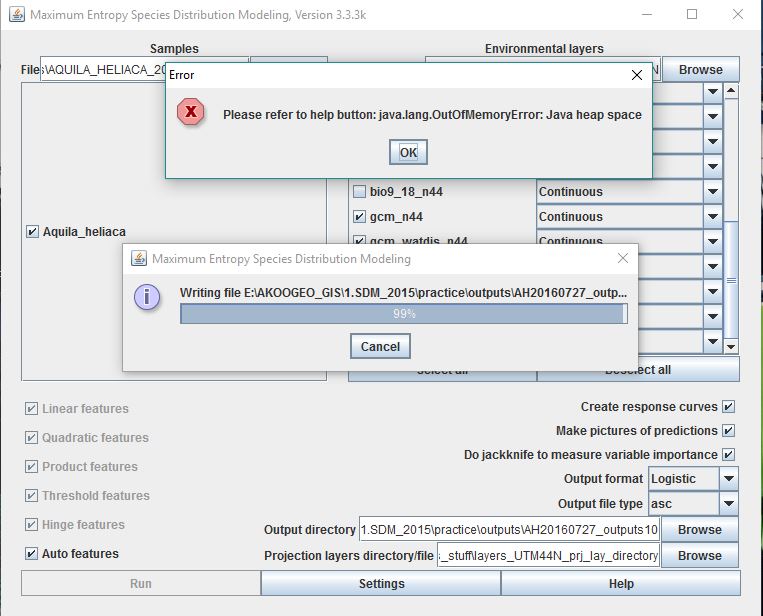Screen dimensions: 763x616
Task: Uncheck the gcm_n44 layer checkbox
Action: point(359,217)
